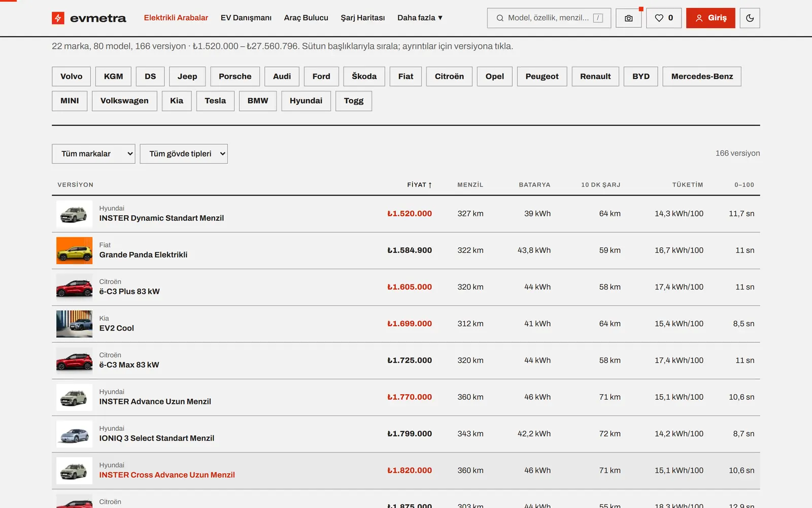Image resolution: width=812 pixels, height=508 pixels.
Task: Filter by MINI brand chip
Action: pyautogui.click(x=70, y=101)
